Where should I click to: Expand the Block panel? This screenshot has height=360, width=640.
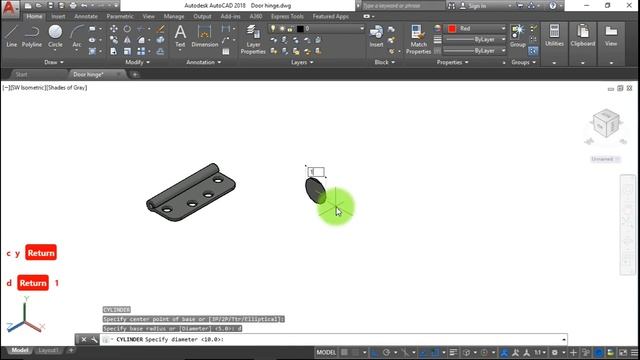384,62
